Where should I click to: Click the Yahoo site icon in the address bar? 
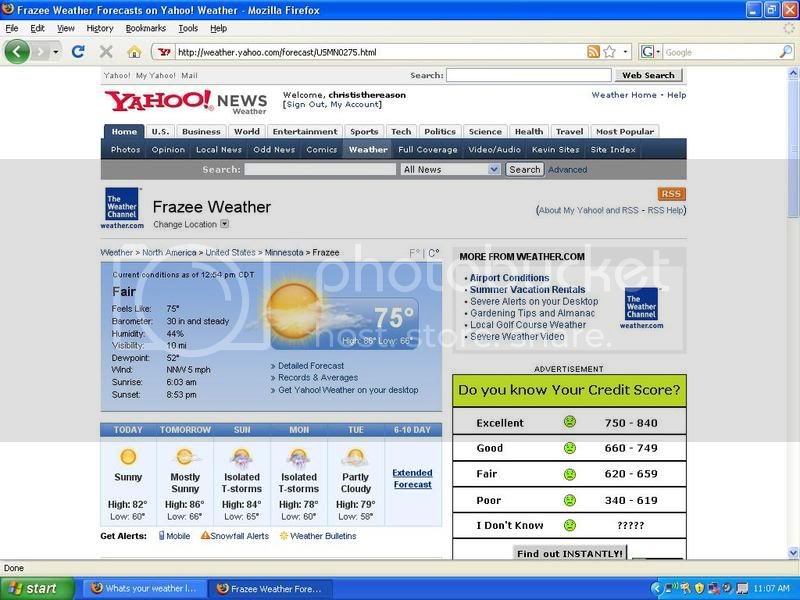point(164,52)
